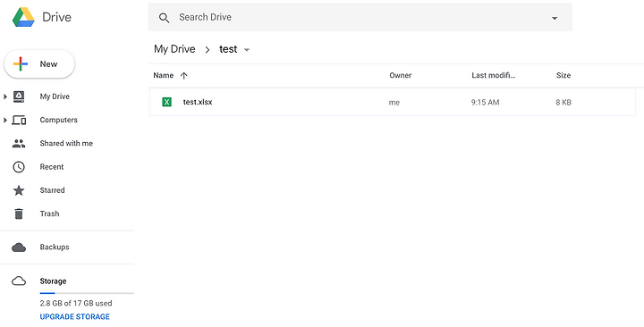
Task: Click the Storage cloud outline icon
Action: click(19, 281)
